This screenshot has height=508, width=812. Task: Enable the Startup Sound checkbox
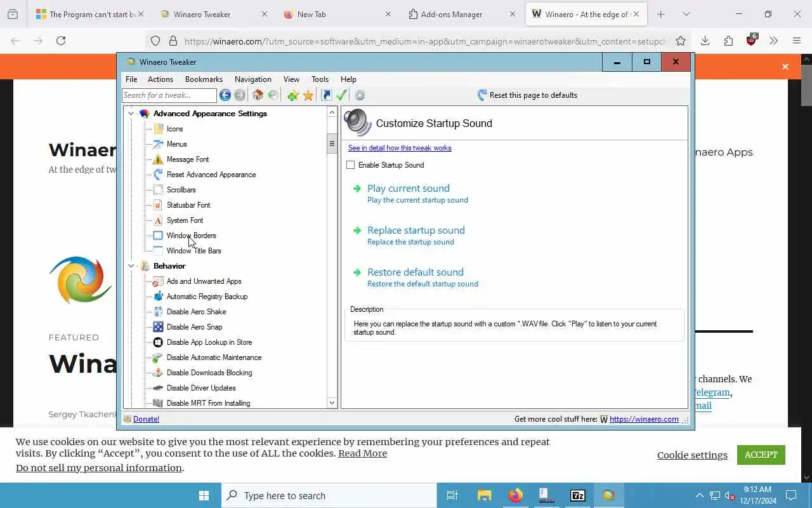[x=351, y=165]
